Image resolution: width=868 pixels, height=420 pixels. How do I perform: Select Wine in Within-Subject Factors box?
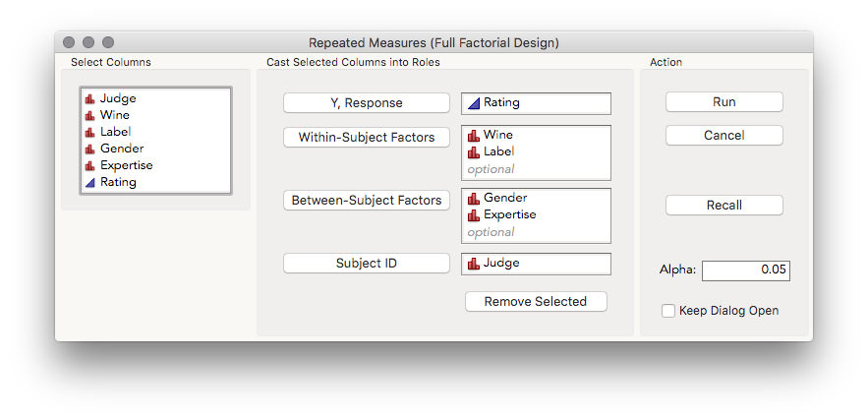tap(536, 135)
